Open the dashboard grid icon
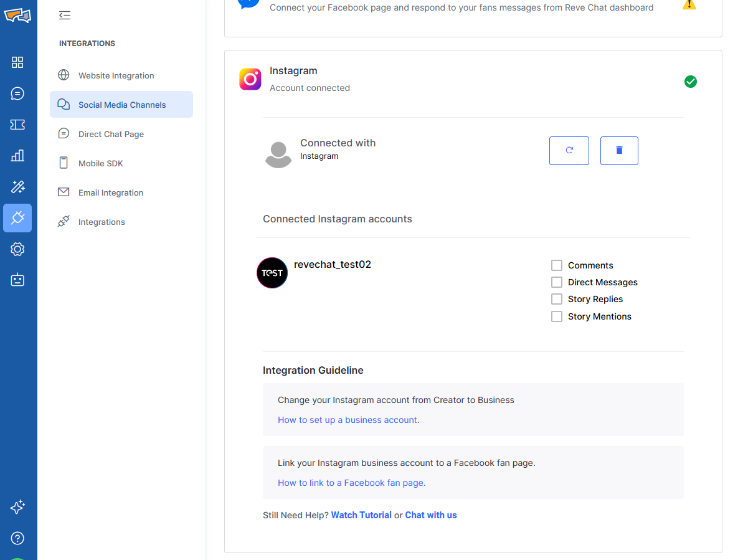 point(17,62)
